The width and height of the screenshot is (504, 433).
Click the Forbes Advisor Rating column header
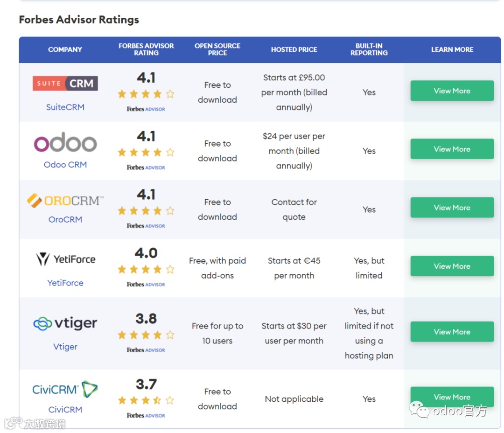[146, 49]
